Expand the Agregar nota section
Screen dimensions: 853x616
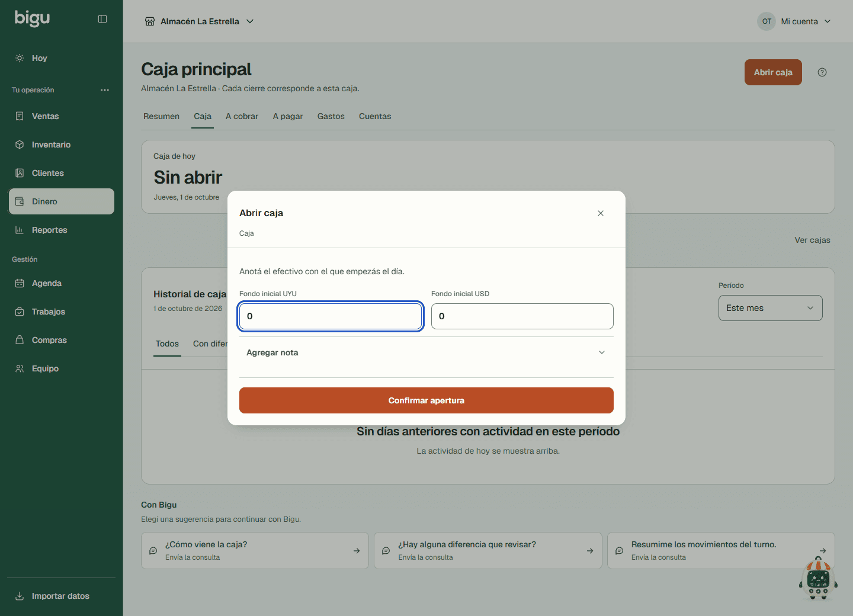tap(426, 352)
